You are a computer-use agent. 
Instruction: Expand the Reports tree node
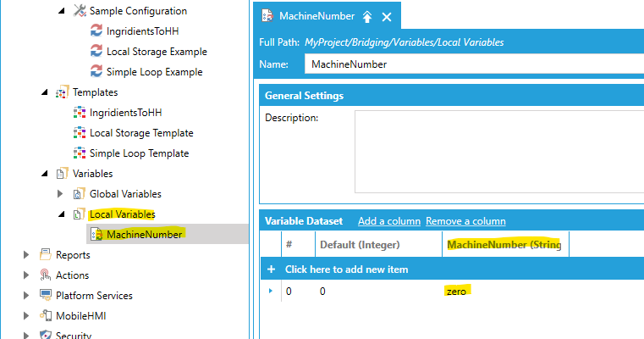point(26,254)
